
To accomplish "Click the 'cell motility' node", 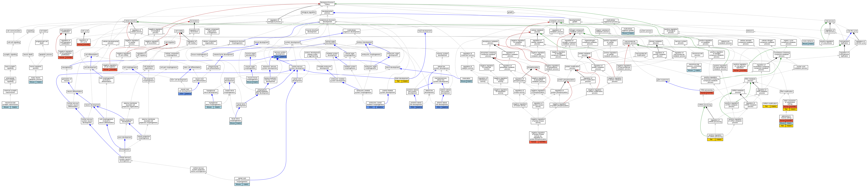I will click(x=179, y=31).
